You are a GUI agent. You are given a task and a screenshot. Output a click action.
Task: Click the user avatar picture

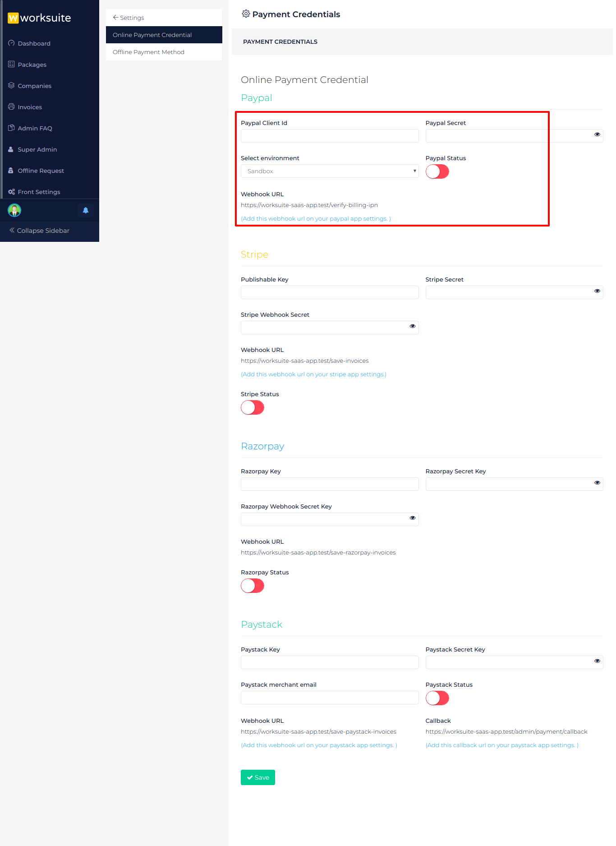click(x=14, y=210)
